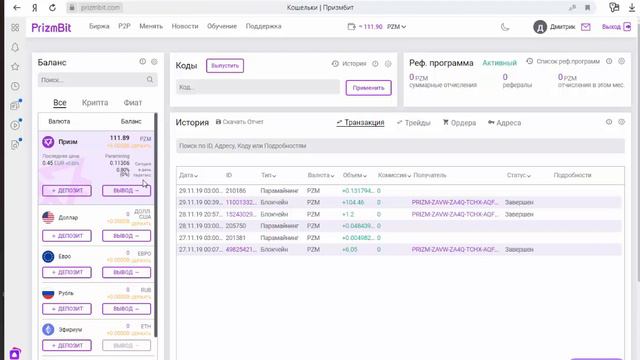Open P2P menu item
Viewport: 640px width, 360px height.
click(124, 26)
